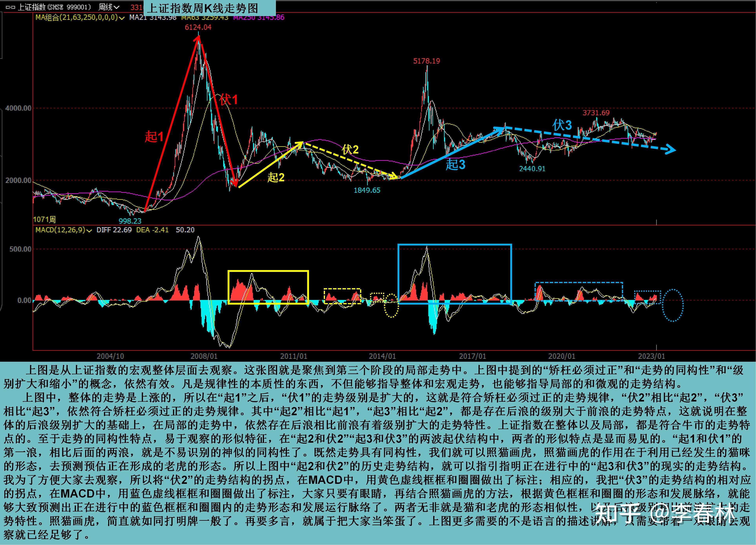Click the 2008/01 date on time axis
Screen dimensions: 756x545
pyautogui.click(x=204, y=356)
